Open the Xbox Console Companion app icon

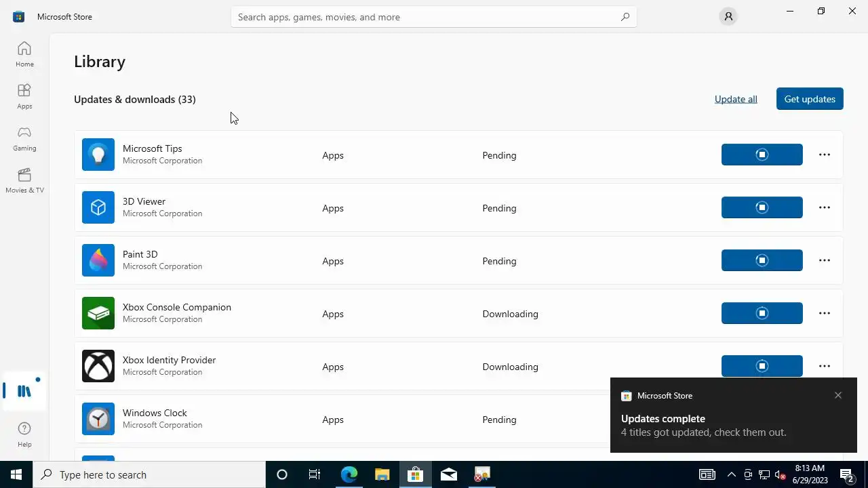tap(98, 313)
